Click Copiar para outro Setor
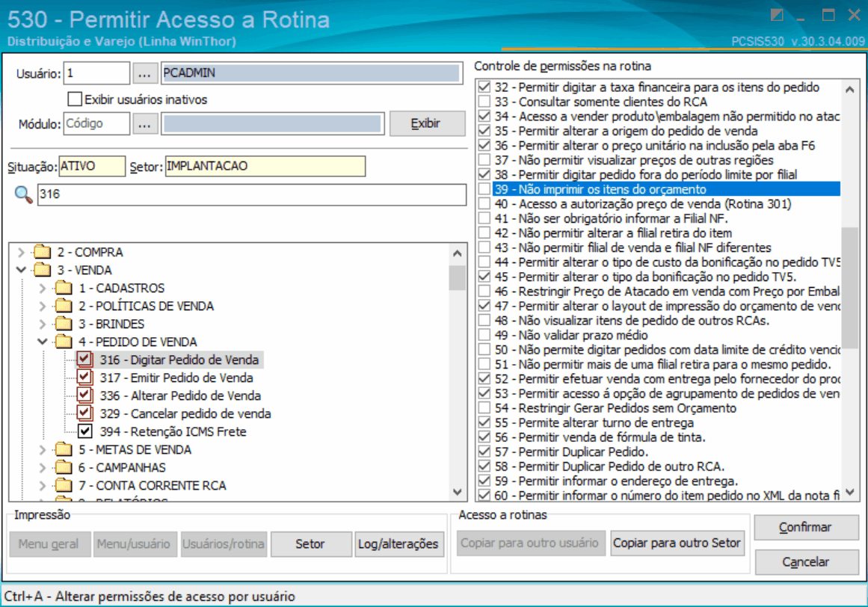 click(677, 543)
